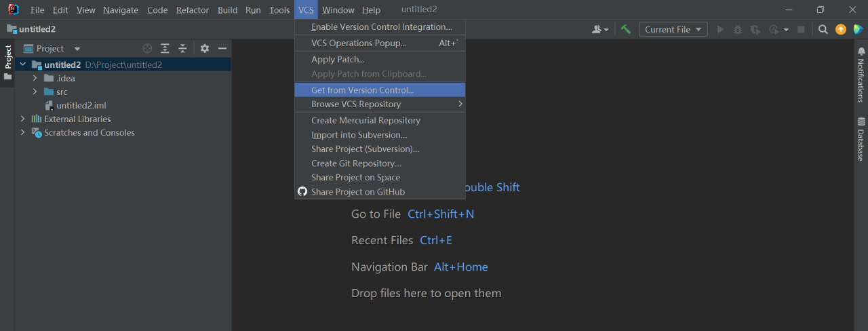868x331 pixels.
Task: Select untitled2.iml file in project tree
Action: coord(81,105)
